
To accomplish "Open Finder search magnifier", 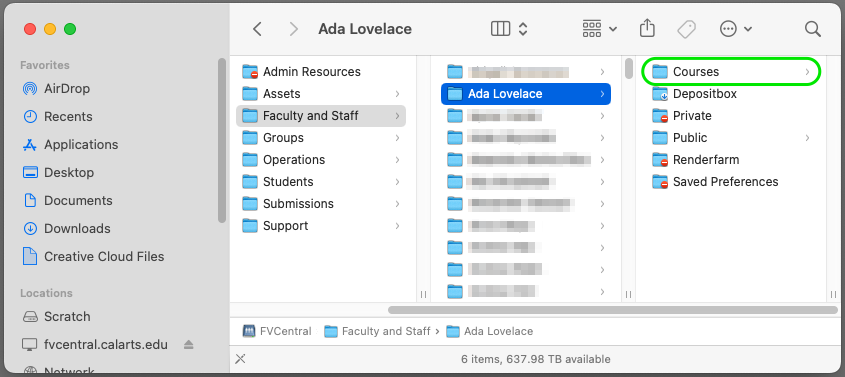I will coord(812,29).
